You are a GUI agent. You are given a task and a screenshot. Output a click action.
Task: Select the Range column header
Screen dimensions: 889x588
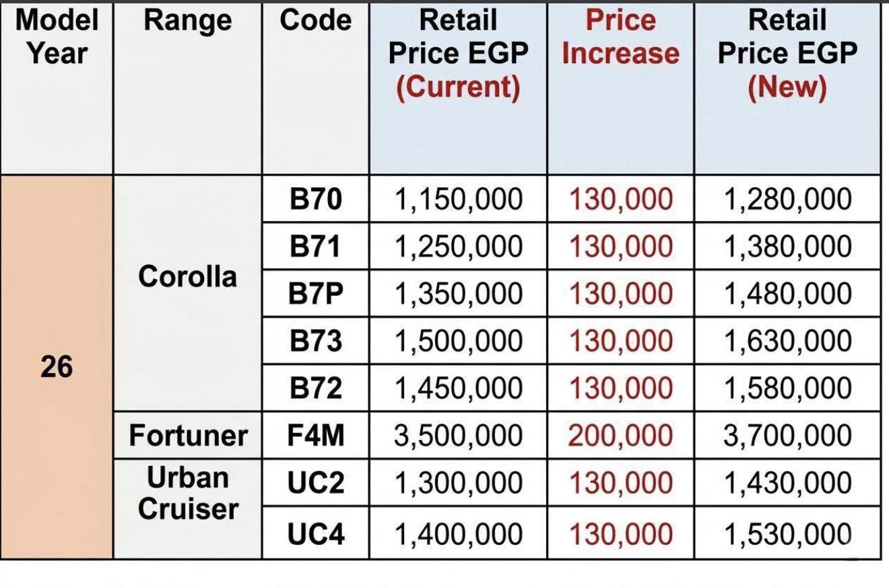[x=187, y=22]
